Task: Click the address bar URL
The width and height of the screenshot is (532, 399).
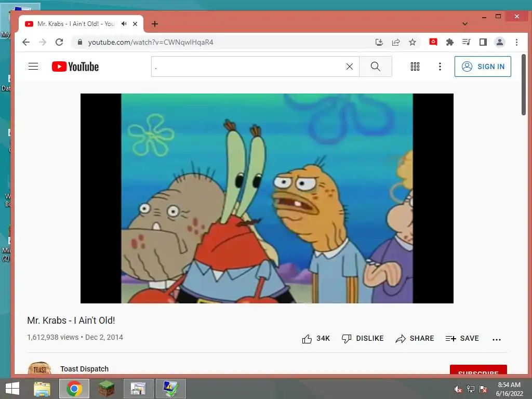Action: click(x=151, y=42)
